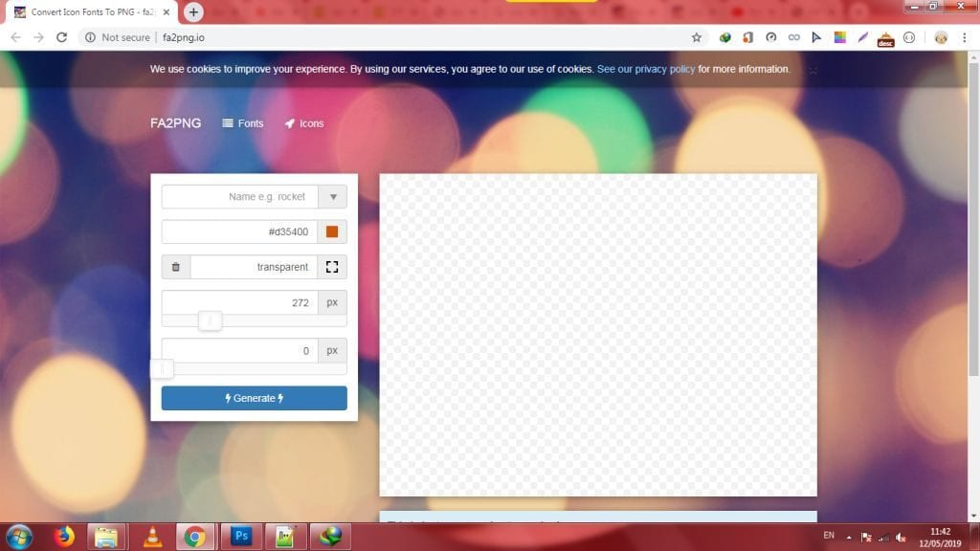
Task: Open the icon name dropdown arrow
Action: (332, 197)
